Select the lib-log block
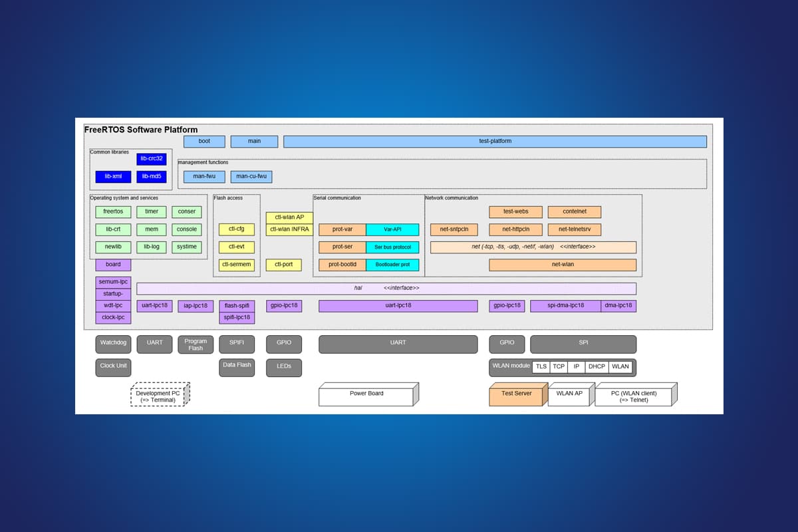The width and height of the screenshot is (798, 532). [152, 247]
